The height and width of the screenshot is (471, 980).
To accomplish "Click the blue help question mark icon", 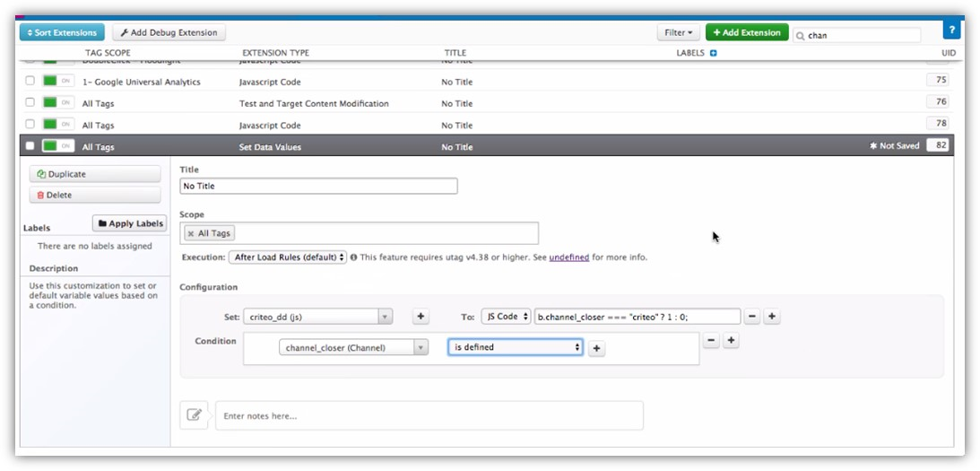I will pyautogui.click(x=951, y=30).
